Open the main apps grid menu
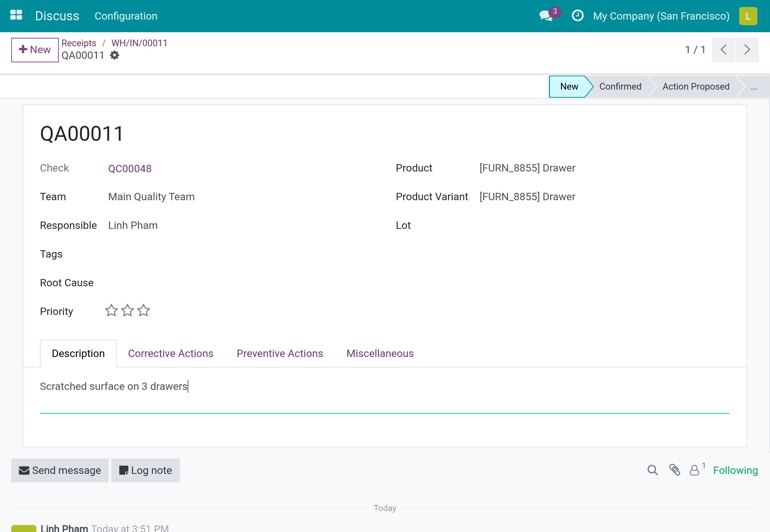770x532 pixels. coord(16,15)
